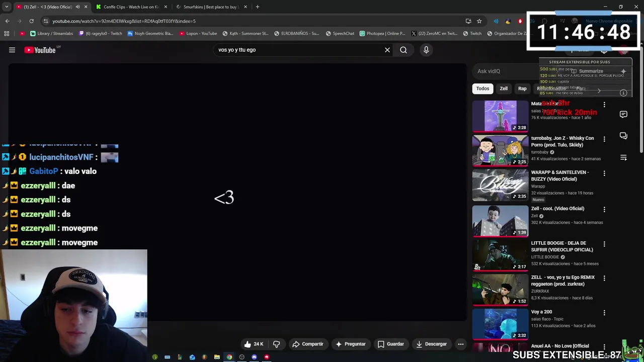
Task: Open the SpeechChat bookmark
Action: coord(340,34)
